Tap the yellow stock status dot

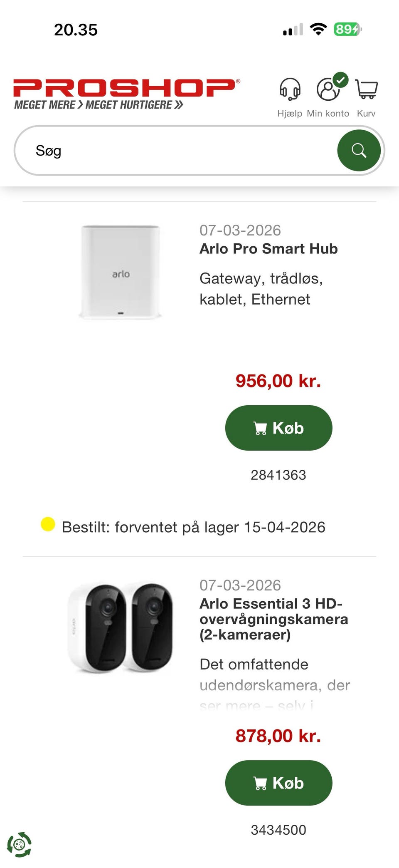tap(48, 524)
